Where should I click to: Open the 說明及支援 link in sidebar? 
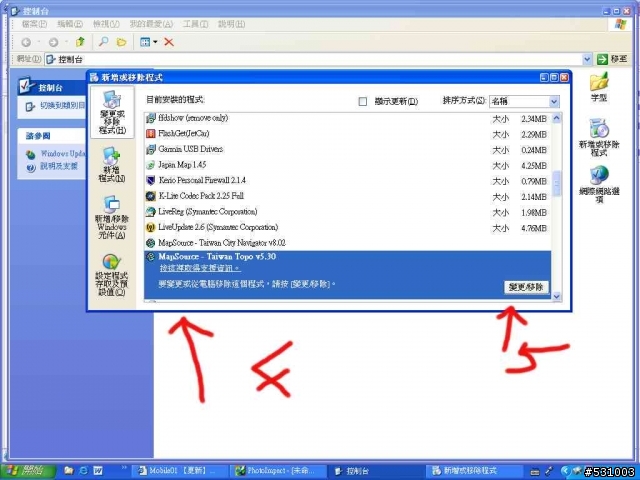point(59,166)
